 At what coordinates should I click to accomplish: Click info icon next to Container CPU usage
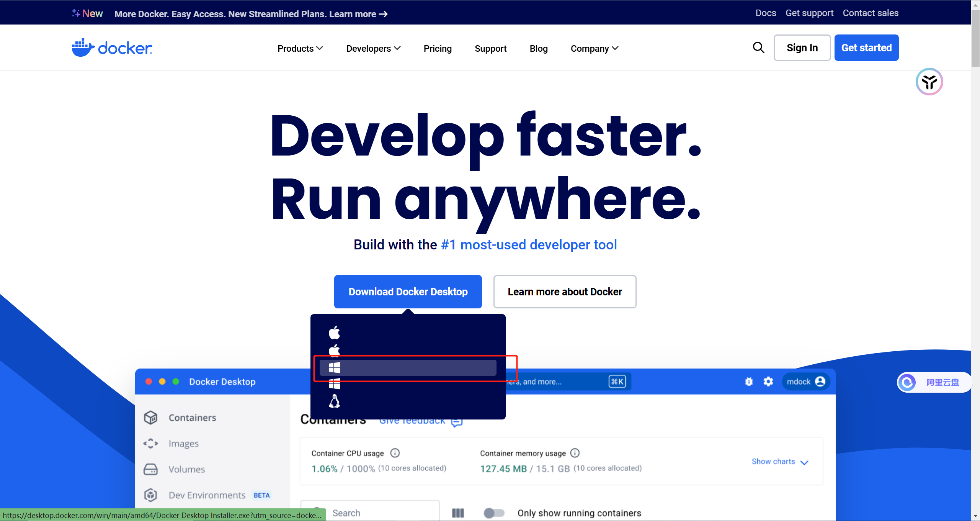click(395, 453)
